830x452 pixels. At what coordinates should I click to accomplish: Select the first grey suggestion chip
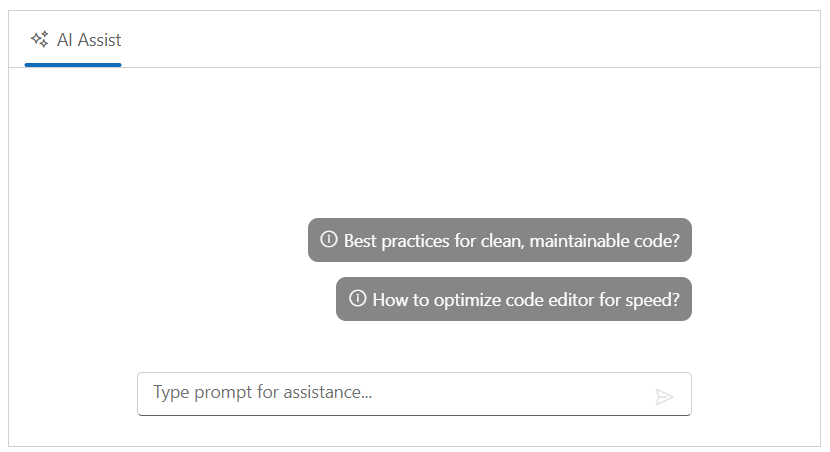pyautogui.click(x=500, y=240)
